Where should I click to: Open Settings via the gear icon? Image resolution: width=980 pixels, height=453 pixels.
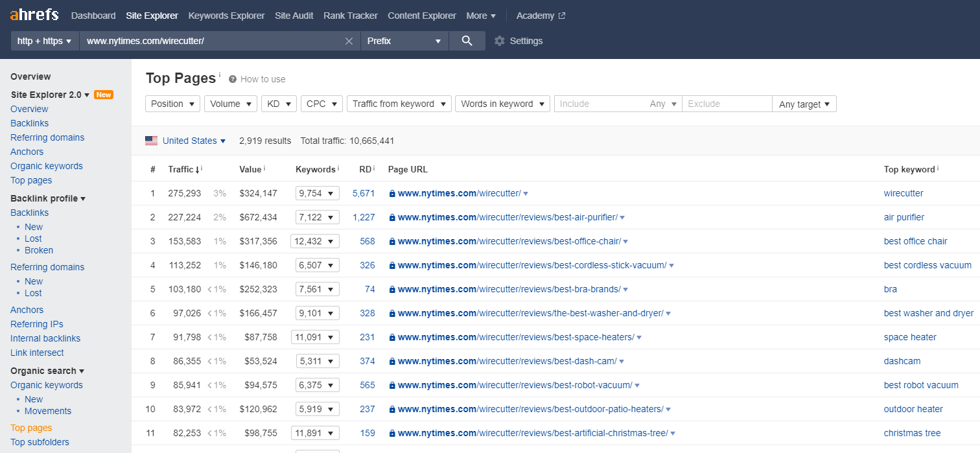coord(499,41)
